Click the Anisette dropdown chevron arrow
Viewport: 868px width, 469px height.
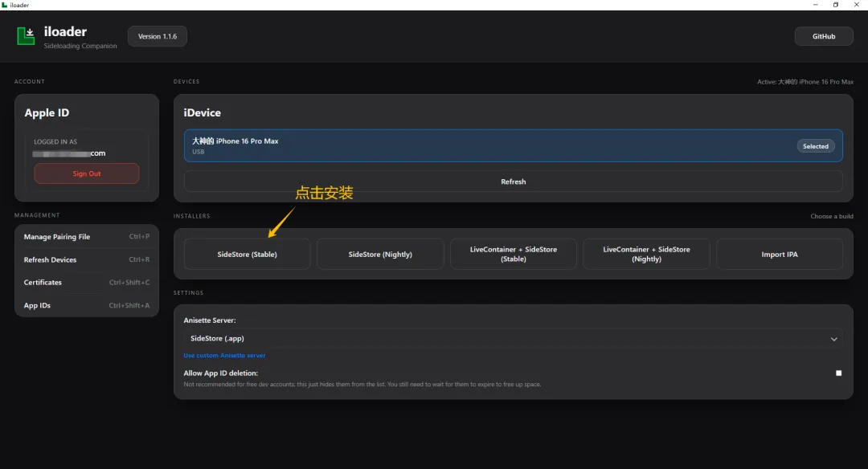pyautogui.click(x=833, y=339)
